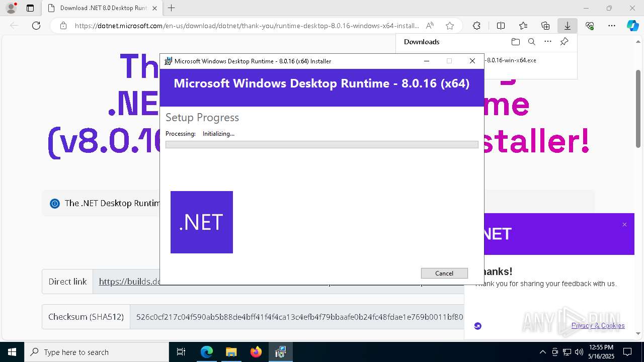This screenshot has width=644, height=362.
Task: Open Read aloud in address bar
Action: 430,26
